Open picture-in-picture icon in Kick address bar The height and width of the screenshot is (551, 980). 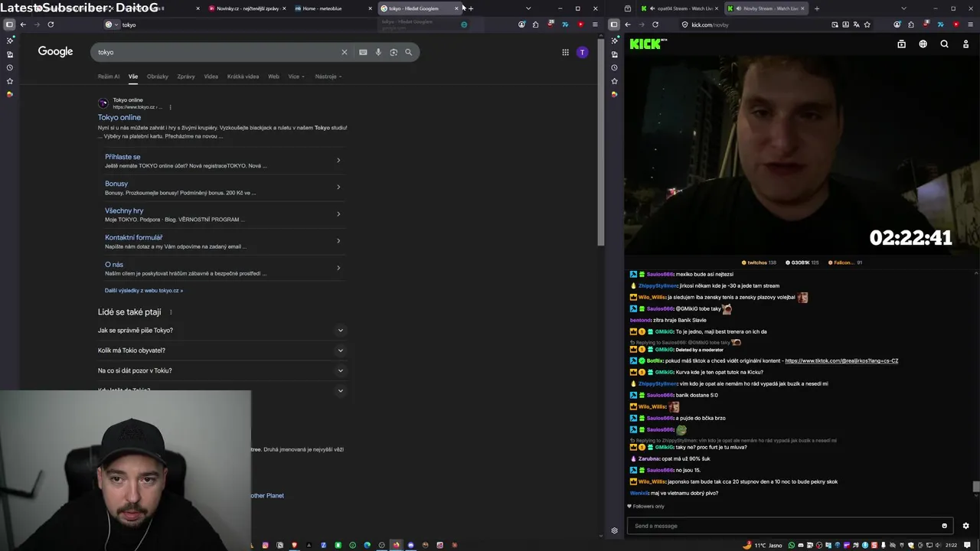[835, 24]
